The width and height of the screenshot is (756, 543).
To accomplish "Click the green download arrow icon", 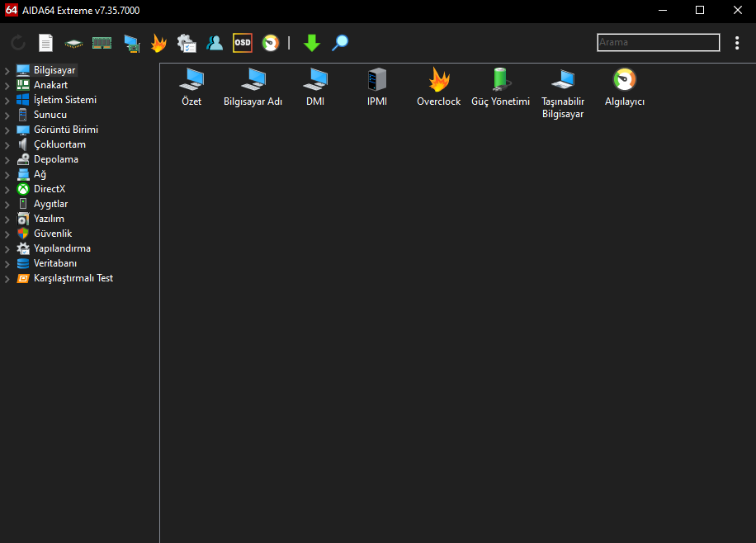I will coord(312,43).
